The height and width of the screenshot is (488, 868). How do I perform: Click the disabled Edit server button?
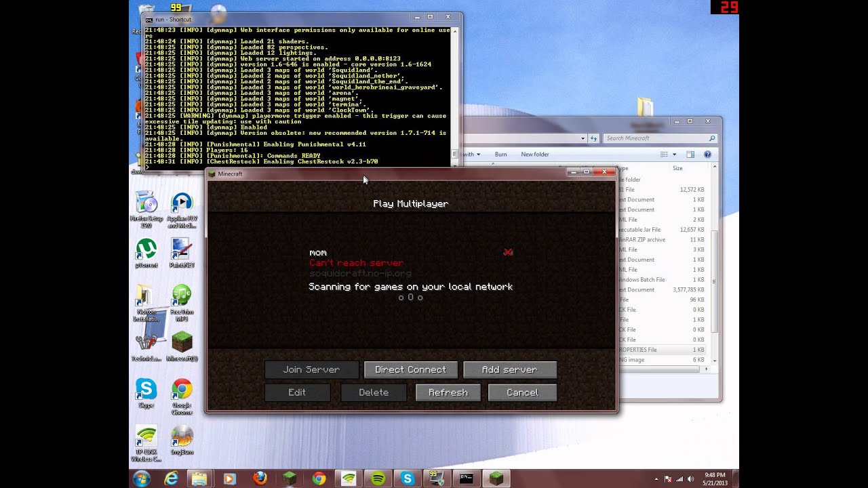[x=297, y=392]
